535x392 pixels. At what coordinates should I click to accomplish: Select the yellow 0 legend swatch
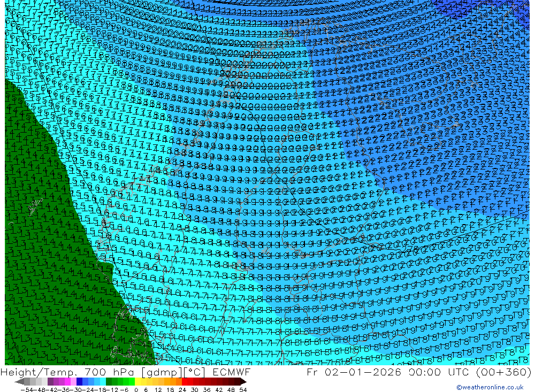click(x=138, y=381)
